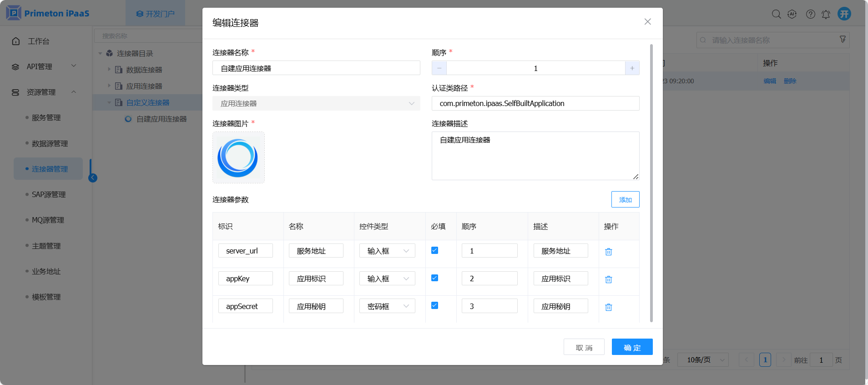This screenshot has height=385, width=868.
Task: Collapse the sidebar with blue arrow handle
Action: pos(93,178)
